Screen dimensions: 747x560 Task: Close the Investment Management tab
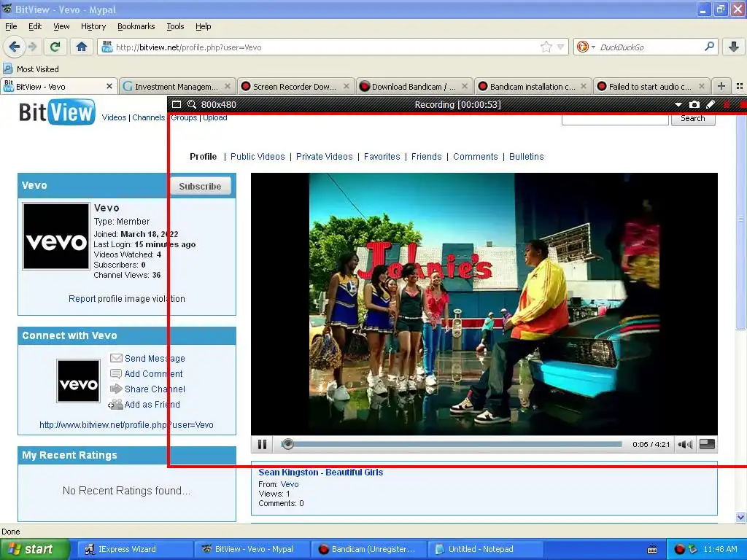(228, 86)
